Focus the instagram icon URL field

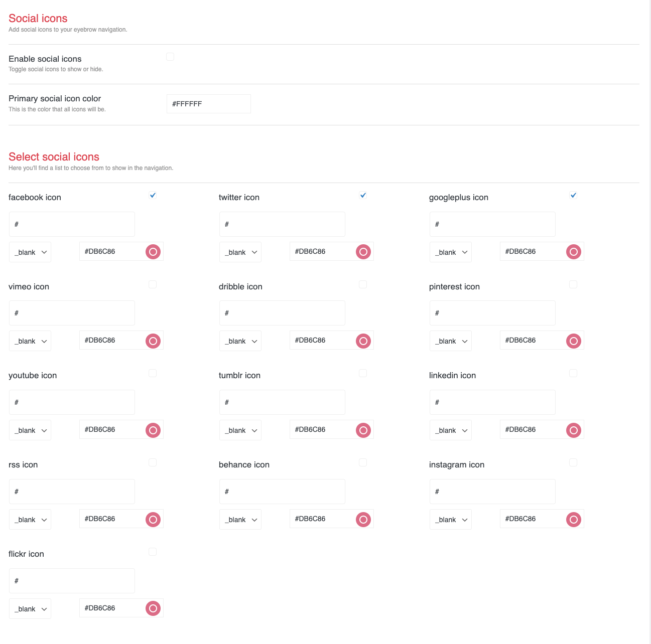492,492
